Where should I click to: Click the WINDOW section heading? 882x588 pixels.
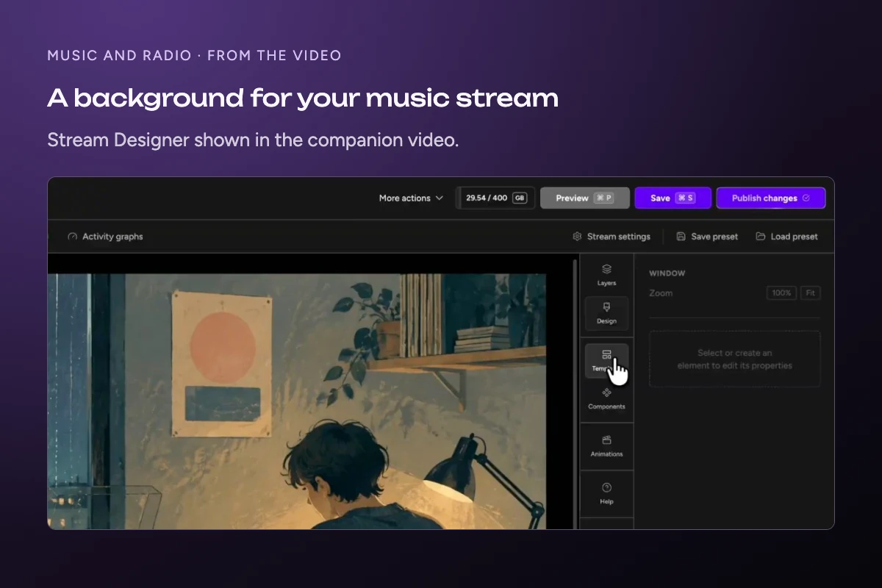(667, 273)
